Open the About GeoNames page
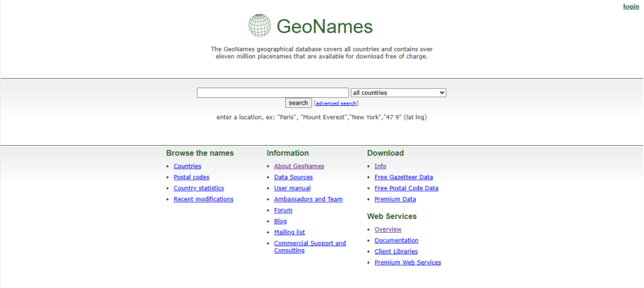 [x=299, y=166]
